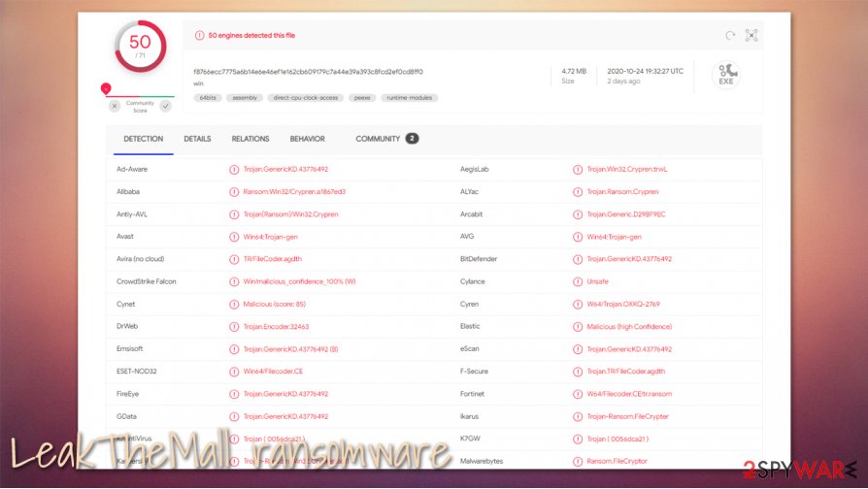868x489 pixels.
Task: Open the similar-files graph icon
Action: coord(751,35)
